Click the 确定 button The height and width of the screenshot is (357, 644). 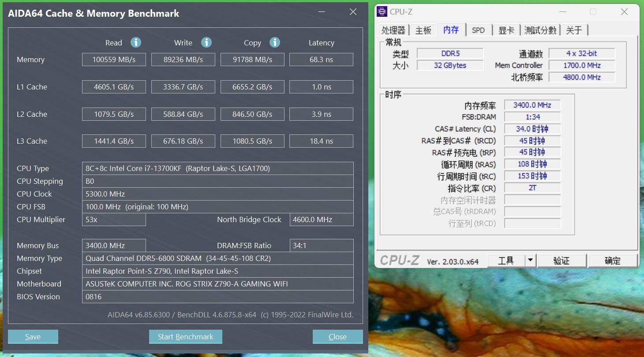coord(612,260)
